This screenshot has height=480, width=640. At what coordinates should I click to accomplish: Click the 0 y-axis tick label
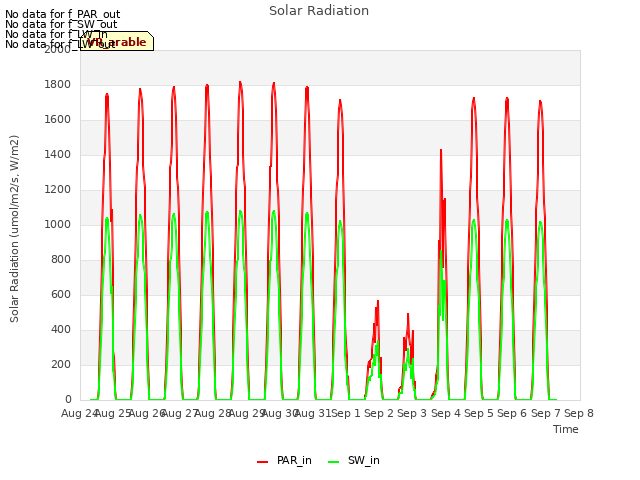[x=68, y=400]
